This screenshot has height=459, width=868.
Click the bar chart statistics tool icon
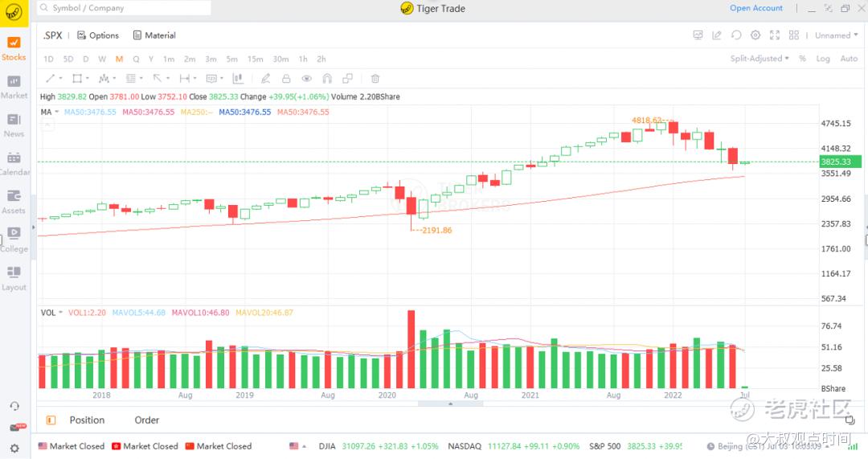pyautogui.click(x=238, y=79)
